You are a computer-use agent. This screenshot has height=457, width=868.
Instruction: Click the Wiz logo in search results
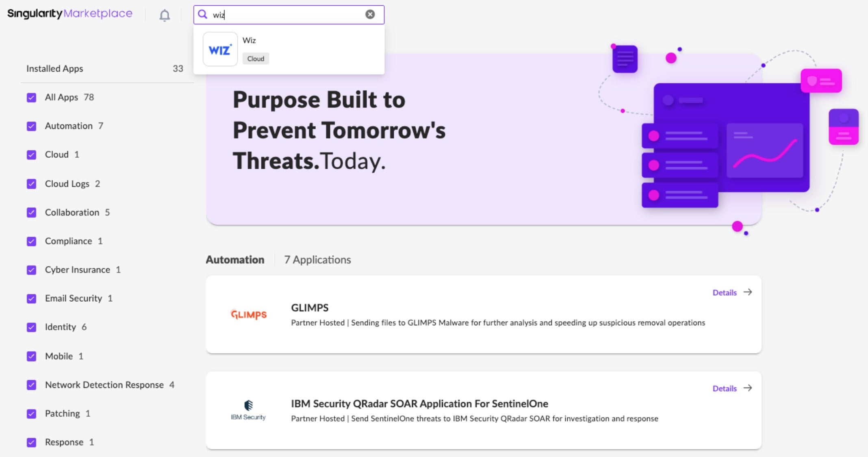(x=220, y=50)
